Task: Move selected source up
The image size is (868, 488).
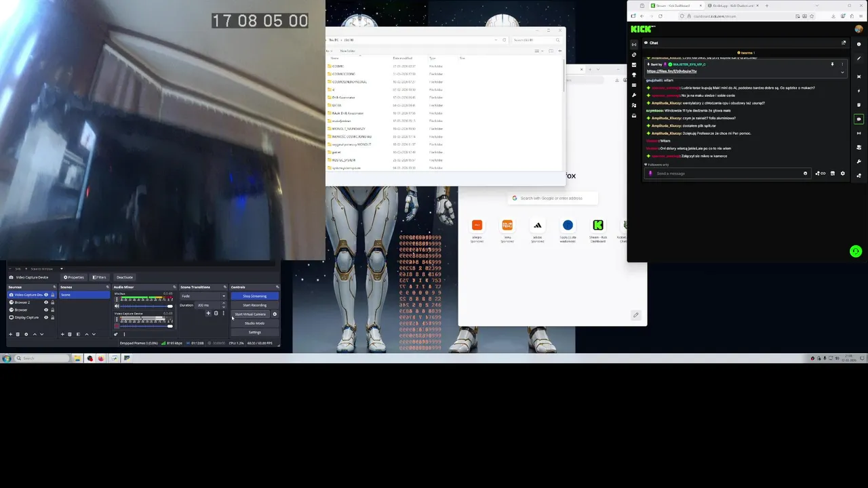Action: 35,334
